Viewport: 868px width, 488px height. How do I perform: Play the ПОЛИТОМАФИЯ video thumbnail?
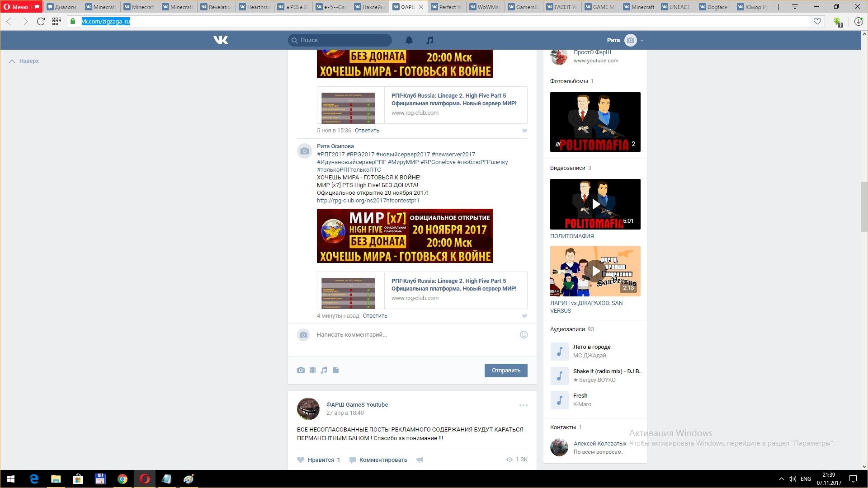(x=595, y=204)
